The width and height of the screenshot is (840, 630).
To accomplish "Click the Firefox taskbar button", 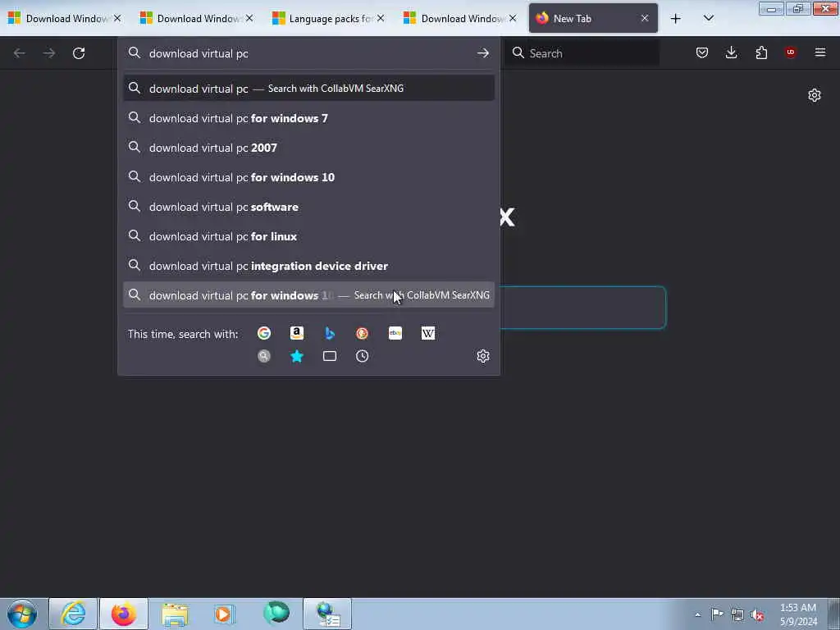I will tap(124, 614).
